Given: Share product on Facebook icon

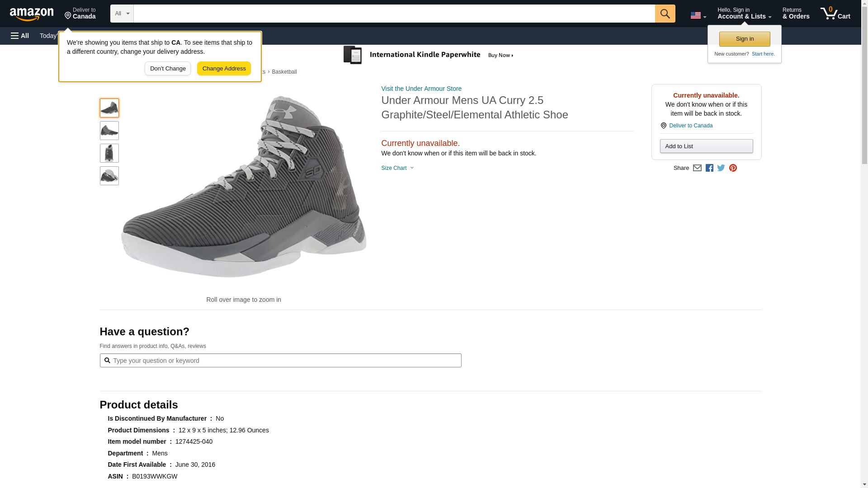Looking at the screenshot, I should point(709,168).
